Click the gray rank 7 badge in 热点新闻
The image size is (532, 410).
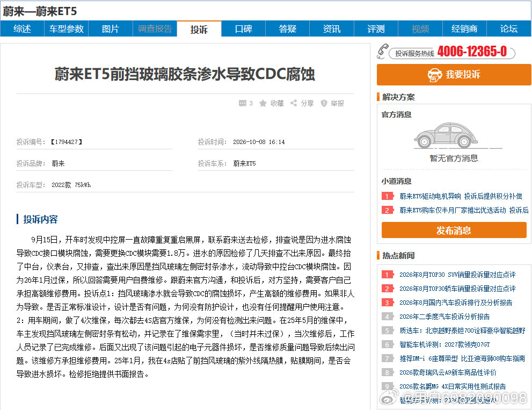pyautogui.click(x=388, y=358)
